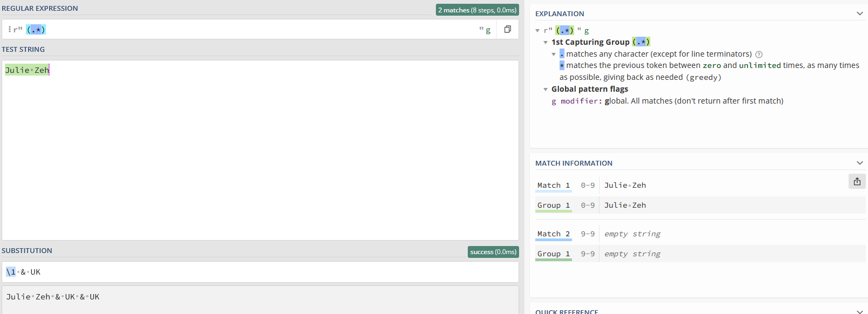
Task: Collapse the 1st Capturing Group node
Action: (546, 42)
